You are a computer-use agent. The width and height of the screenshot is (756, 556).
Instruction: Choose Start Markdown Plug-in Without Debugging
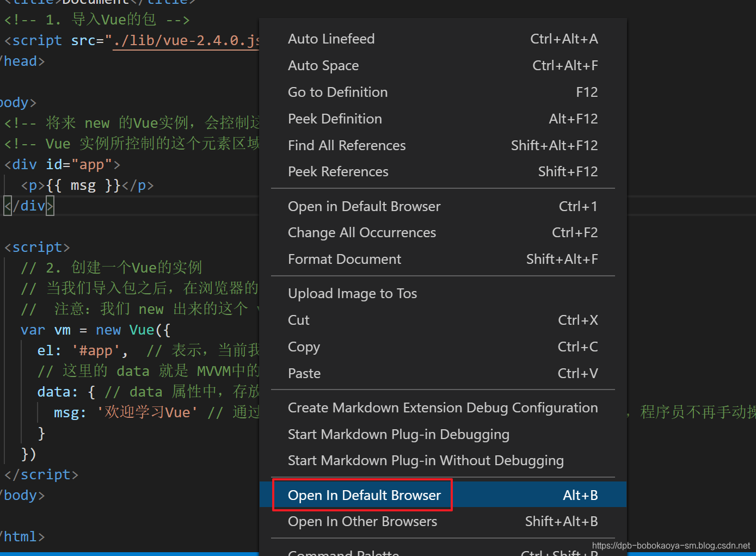coord(442,461)
